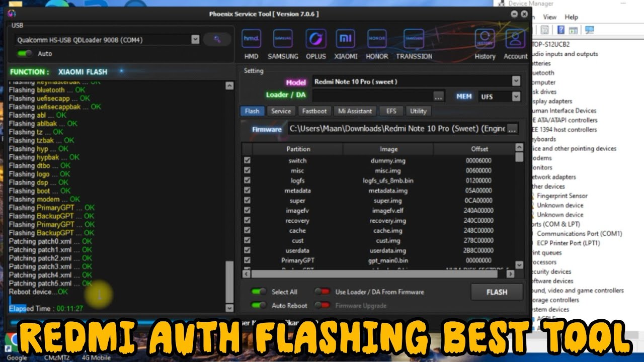The width and height of the screenshot is (644, 362).
Task: Enable Use Loader / DA From Firmware
Action: (323, 292)
